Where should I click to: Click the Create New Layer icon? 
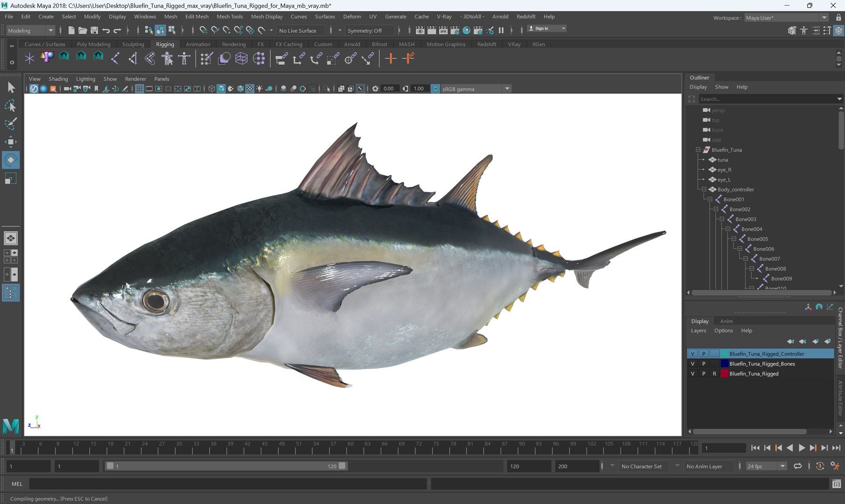click(x=816, y=341)
